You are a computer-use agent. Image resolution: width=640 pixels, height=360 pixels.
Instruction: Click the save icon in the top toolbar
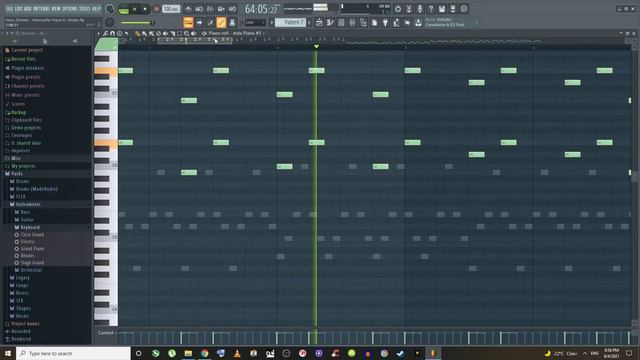pos(442,9)
